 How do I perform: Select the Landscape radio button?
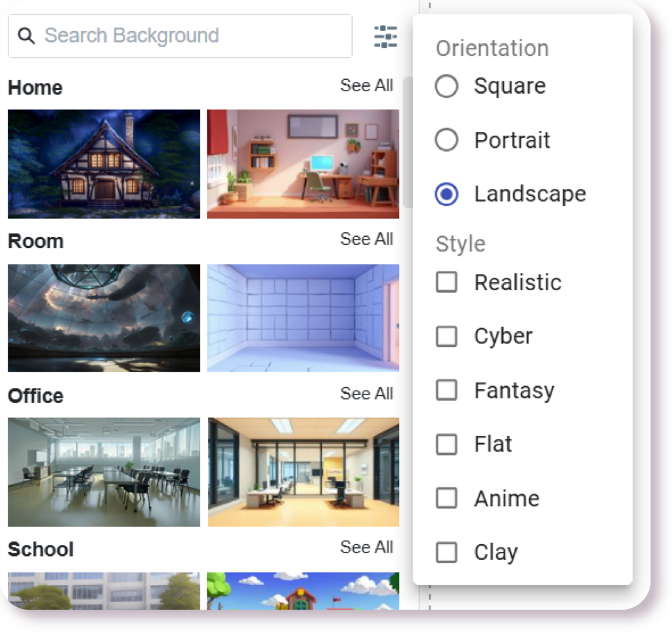point(447,194)
